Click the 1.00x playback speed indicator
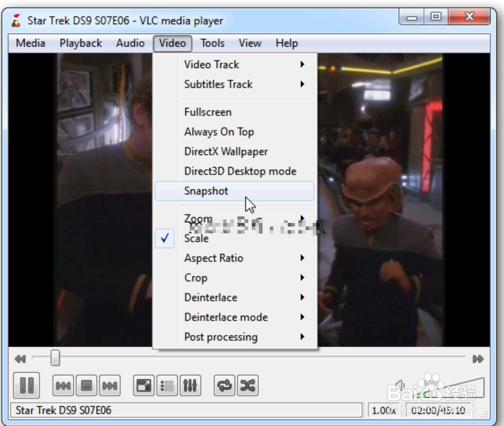 coord(383,410)
